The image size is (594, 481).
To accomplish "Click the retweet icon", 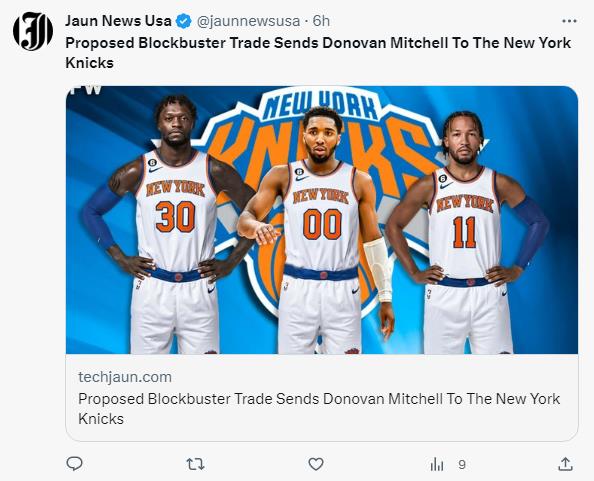I will click(195, 464).
